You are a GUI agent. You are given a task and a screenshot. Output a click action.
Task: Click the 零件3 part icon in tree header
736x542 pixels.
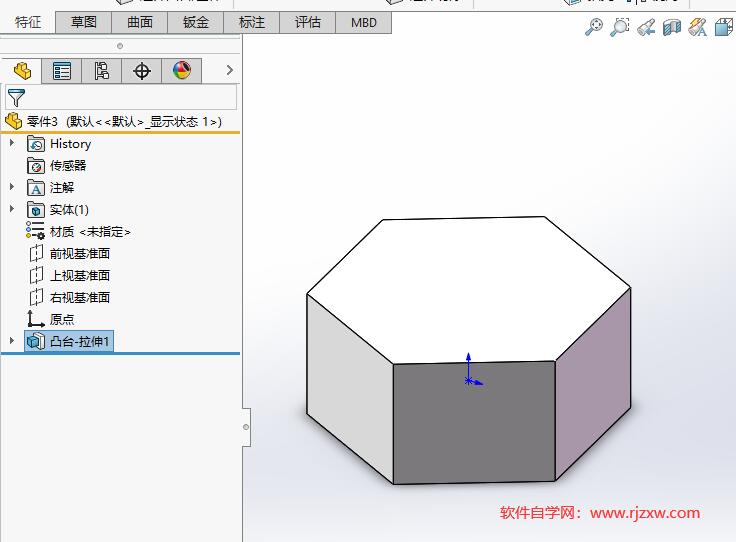click(x=14, y=122)
